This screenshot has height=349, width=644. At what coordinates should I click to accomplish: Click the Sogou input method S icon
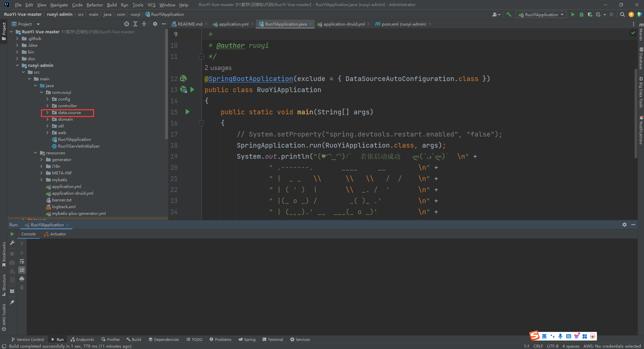coord(534,336)
